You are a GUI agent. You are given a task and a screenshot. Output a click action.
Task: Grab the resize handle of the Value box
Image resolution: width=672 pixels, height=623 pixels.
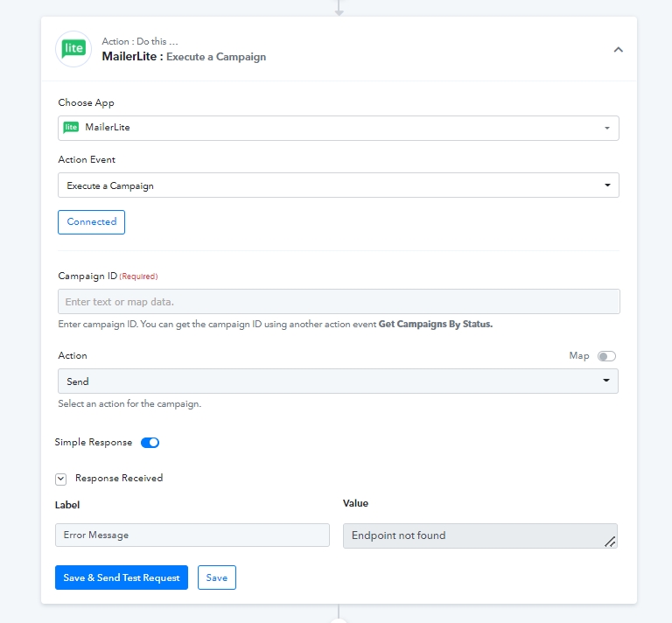[x=610, y=542]
